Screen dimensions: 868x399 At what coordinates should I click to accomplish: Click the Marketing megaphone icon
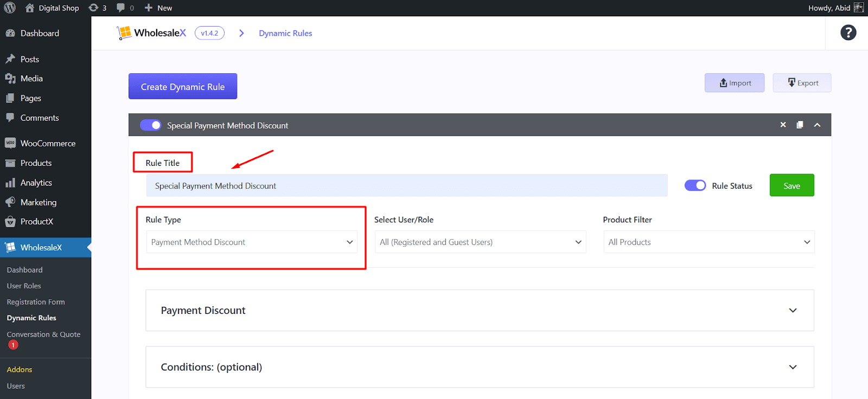click(10, 202)
